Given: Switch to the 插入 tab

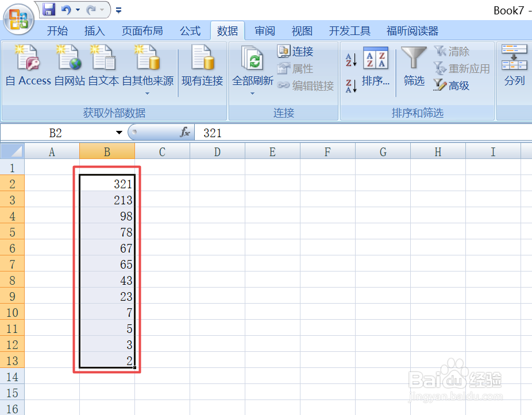Looking at the screenshot, I should pos(95,31).
